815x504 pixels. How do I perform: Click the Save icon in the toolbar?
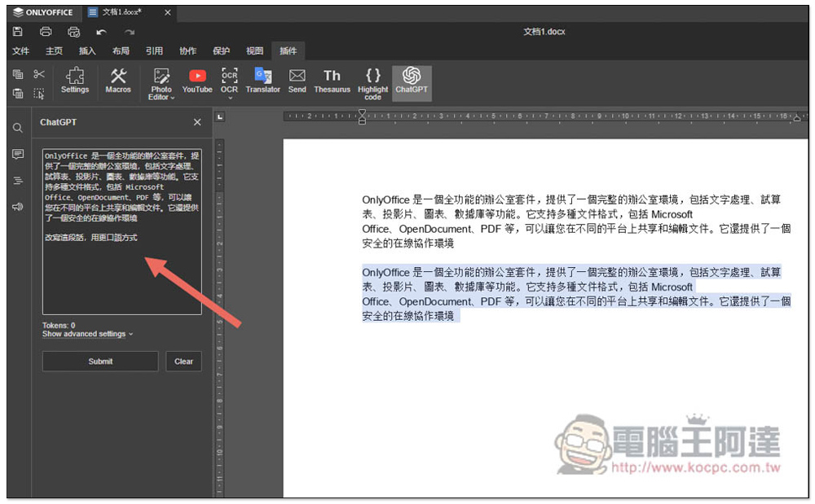click(18, 32)
